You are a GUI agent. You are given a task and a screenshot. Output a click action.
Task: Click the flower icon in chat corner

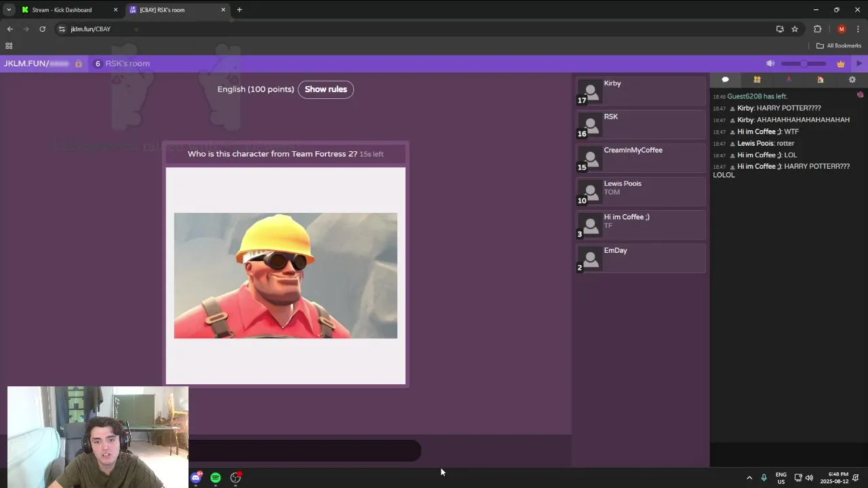click(x=860, y=95)
